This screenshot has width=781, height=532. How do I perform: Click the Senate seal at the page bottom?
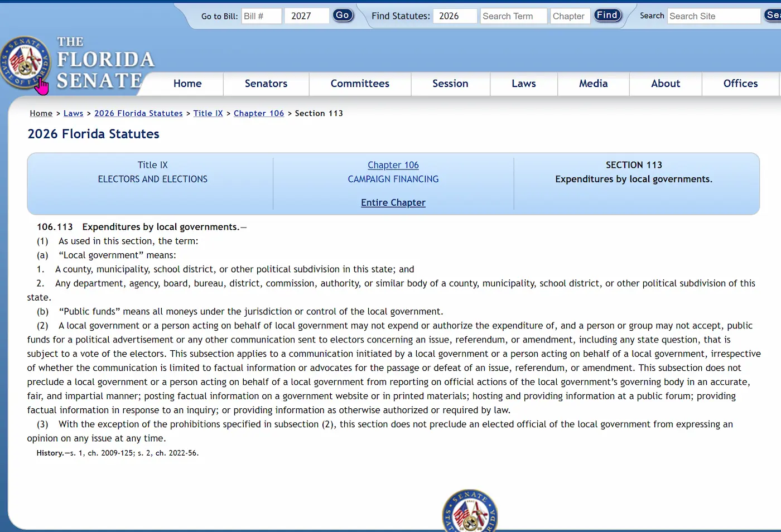[470, 511]
